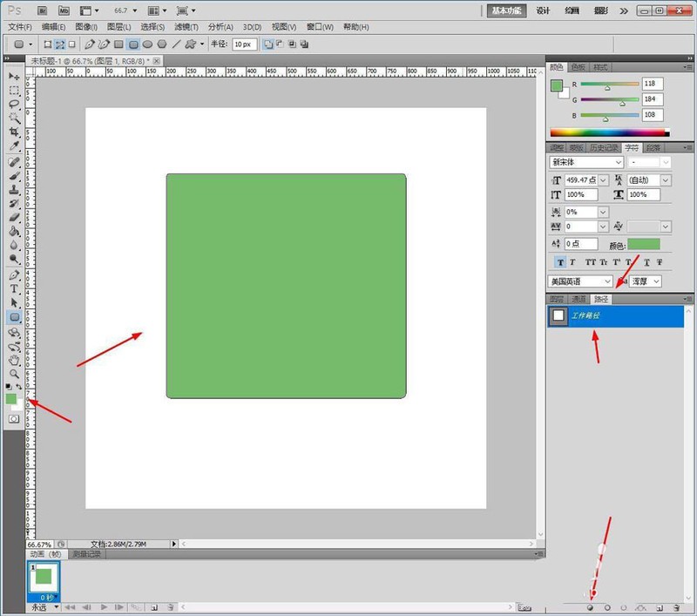
Task: Expand the 美国英语 language dropdown
Action: [x=580, y=281]
